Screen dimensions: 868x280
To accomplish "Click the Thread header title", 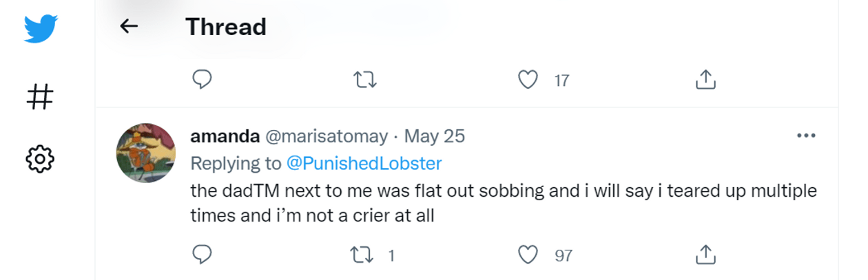I will (225, 27).
